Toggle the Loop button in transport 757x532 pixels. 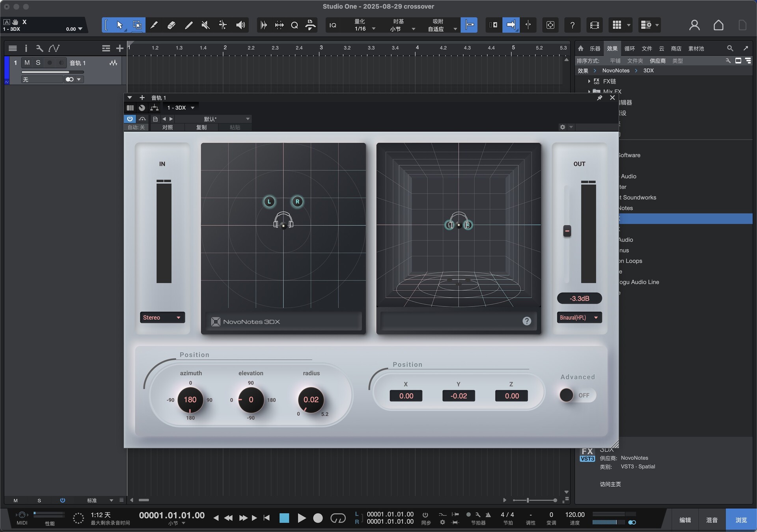pos(338,518)
